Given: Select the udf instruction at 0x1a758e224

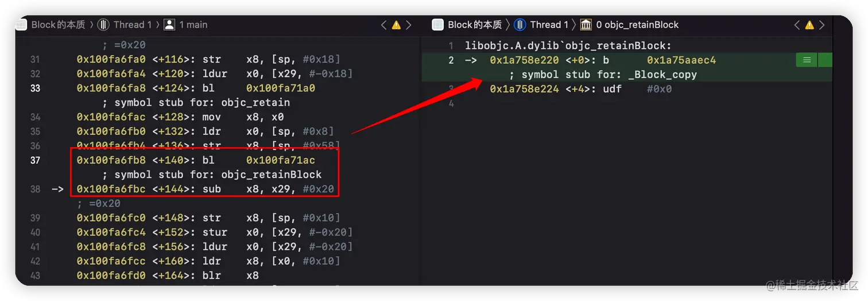Looking at the screenshot, I should [x=580, y=89].
